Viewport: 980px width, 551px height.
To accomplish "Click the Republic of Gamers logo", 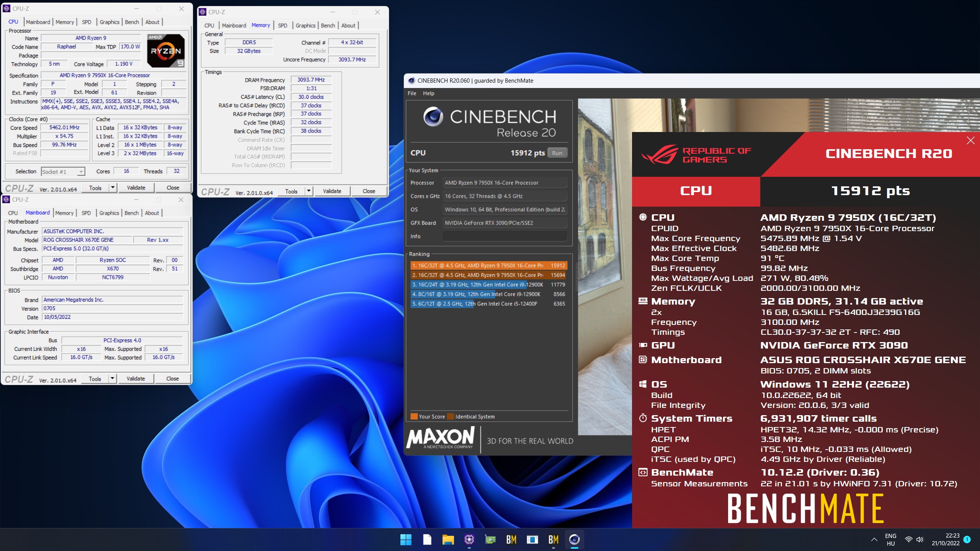I will point(696,155).
